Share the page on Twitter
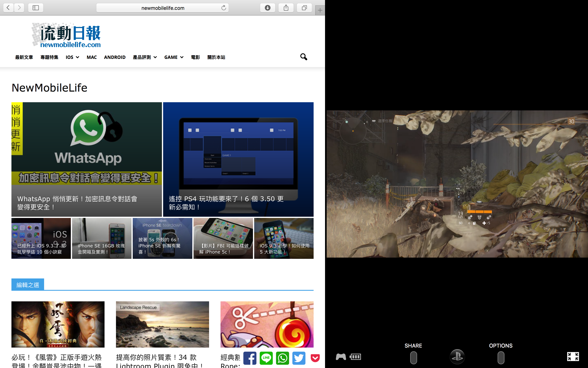This screenshot has height=368, width=588. coord(299,358)
